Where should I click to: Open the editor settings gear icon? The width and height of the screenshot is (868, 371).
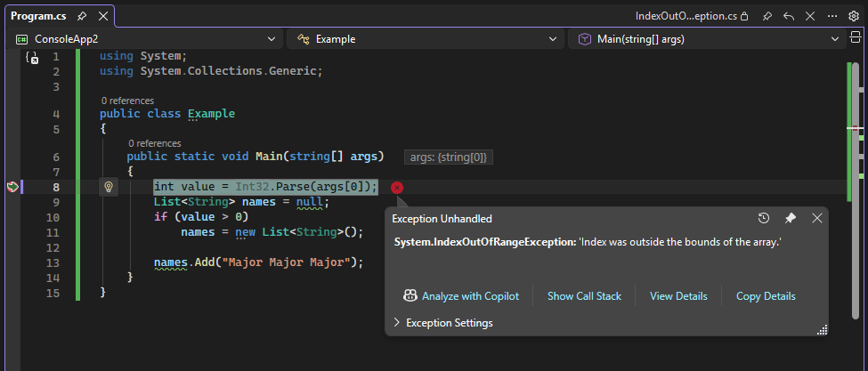tap(855, 16)
